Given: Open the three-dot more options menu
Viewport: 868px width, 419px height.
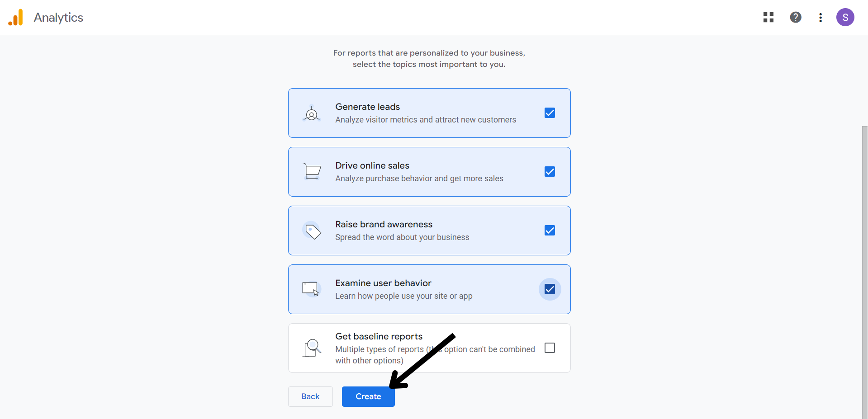Looking at the screenshot, I should pos(820,18).
